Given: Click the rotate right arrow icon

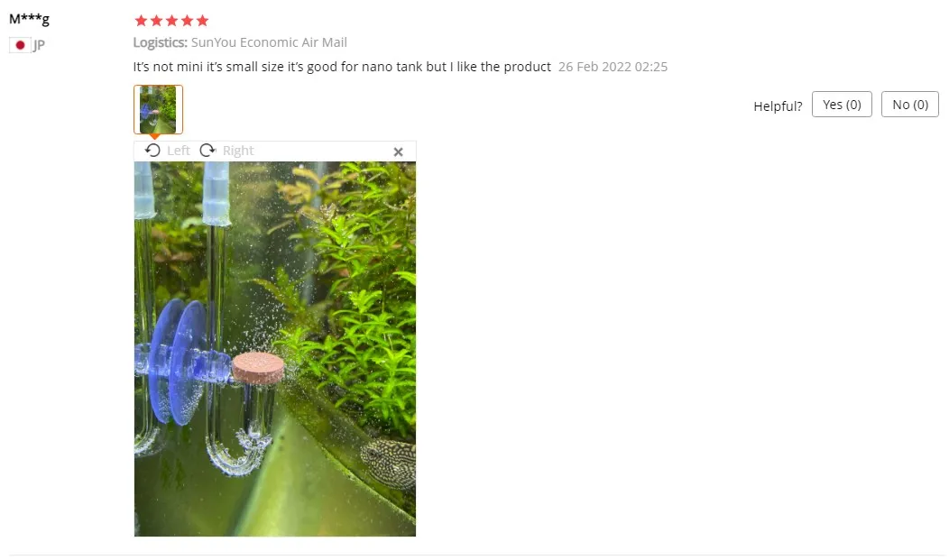Looking at the screenshot, I should click(x=207, y=150).
